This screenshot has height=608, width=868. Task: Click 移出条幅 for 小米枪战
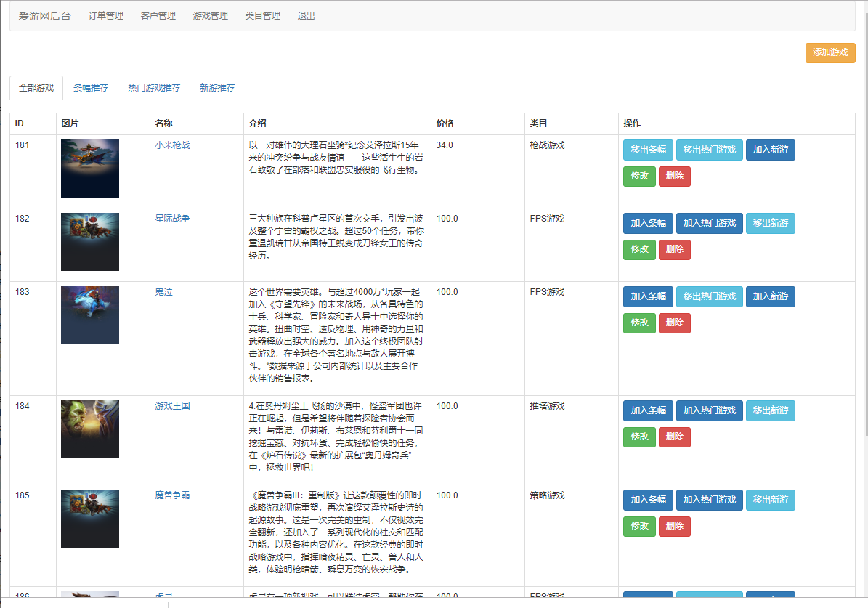(647, 150)
